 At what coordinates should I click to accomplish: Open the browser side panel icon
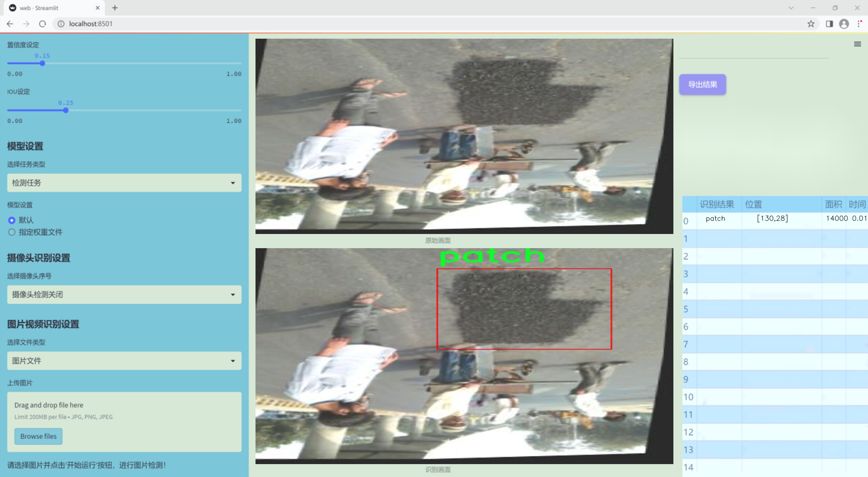point(829,24)
